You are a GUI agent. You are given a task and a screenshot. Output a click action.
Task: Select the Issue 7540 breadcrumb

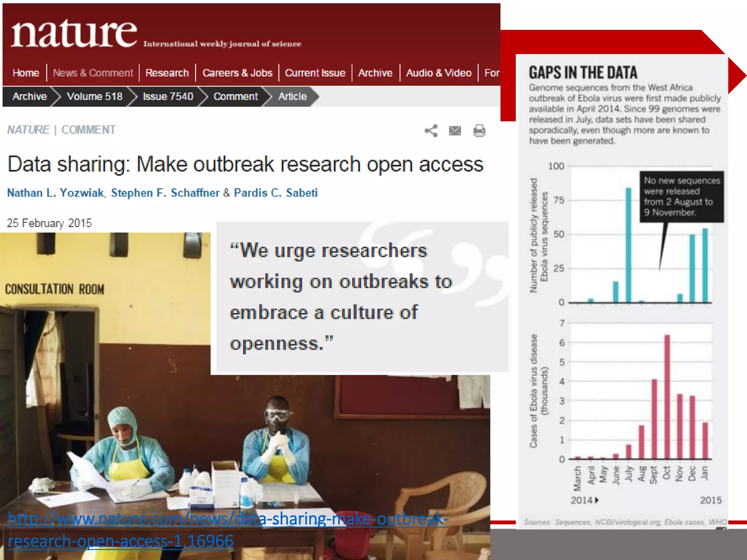pyautogui.click(x=168, y=97)
